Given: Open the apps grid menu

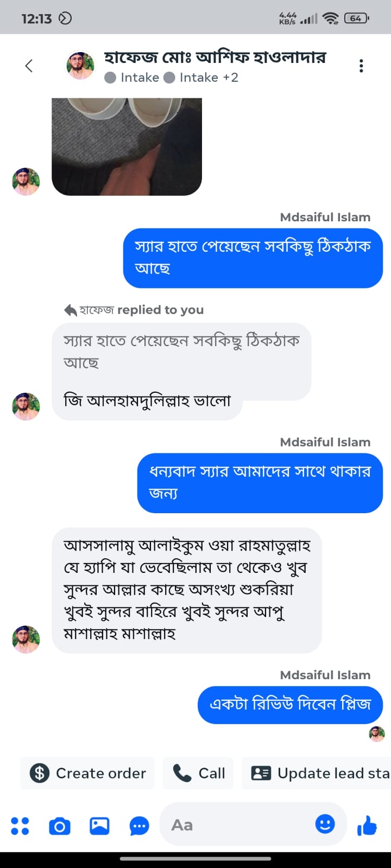Looking at the screenshot, I should [20, 825].
